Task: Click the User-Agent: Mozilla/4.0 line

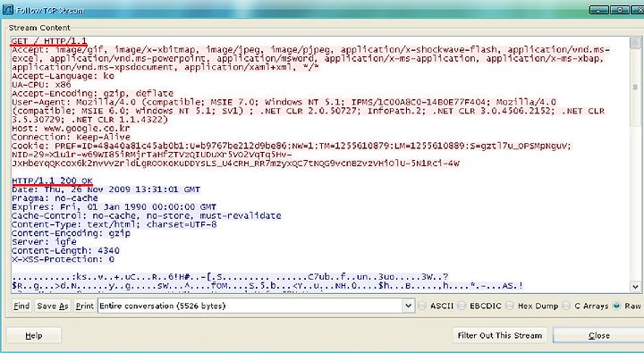Action: (284, 102)
